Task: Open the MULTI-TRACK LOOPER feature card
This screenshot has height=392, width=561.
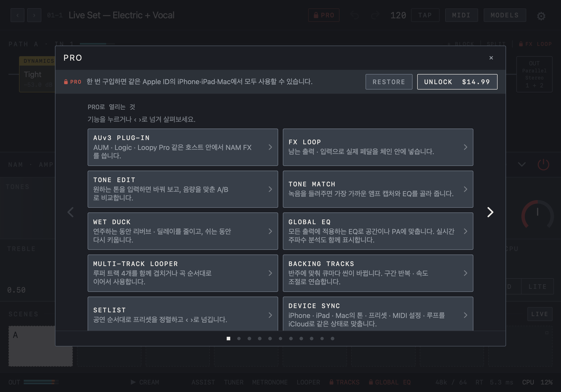Action: pyautogui.click(x=183, y=273)
